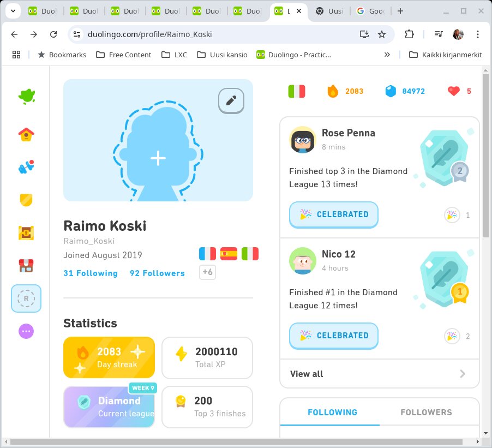Viewport: 492px width, 448px height.
Task: Click CELEBRATED button on Nico 12's post
Action: 333,336
